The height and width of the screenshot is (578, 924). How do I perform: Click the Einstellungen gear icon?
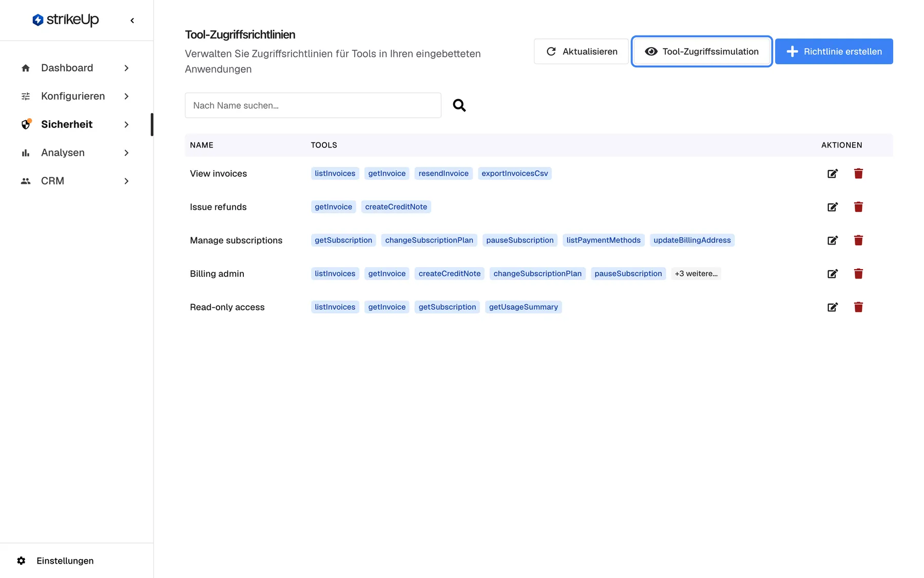(x=21, y=561)
